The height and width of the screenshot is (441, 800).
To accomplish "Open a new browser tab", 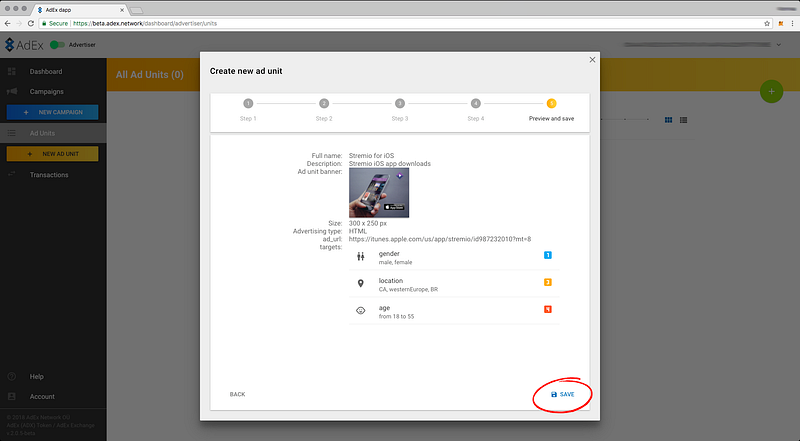I will (x=136, y=10).
